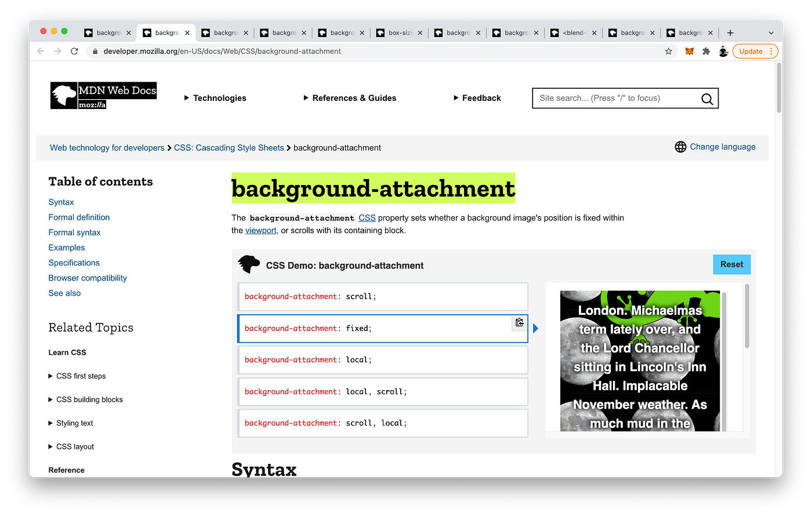The width and height of the screenshot is (812, 516).
Task: Click the MDN Web Docs logo
Action: pos(103,96)
